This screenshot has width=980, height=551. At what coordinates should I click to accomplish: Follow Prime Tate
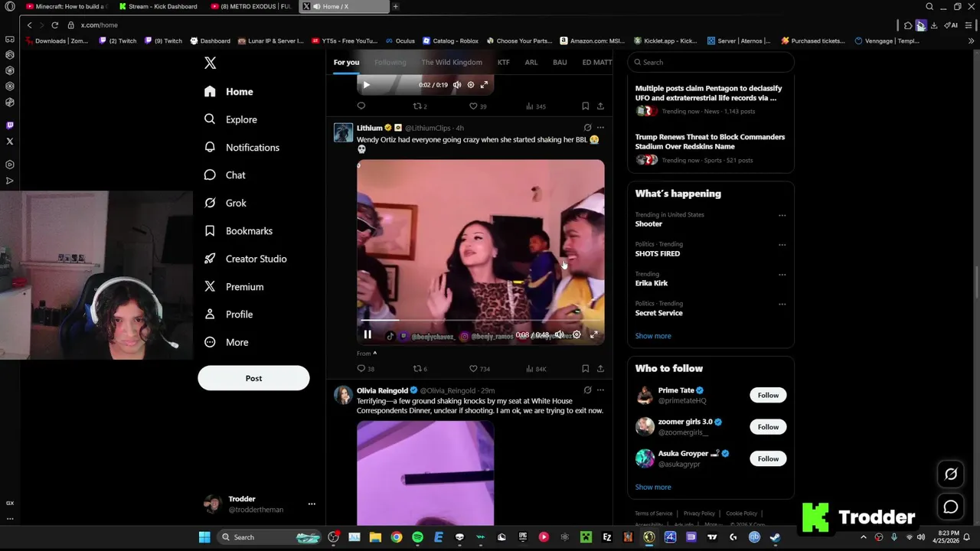pos(768,396)
